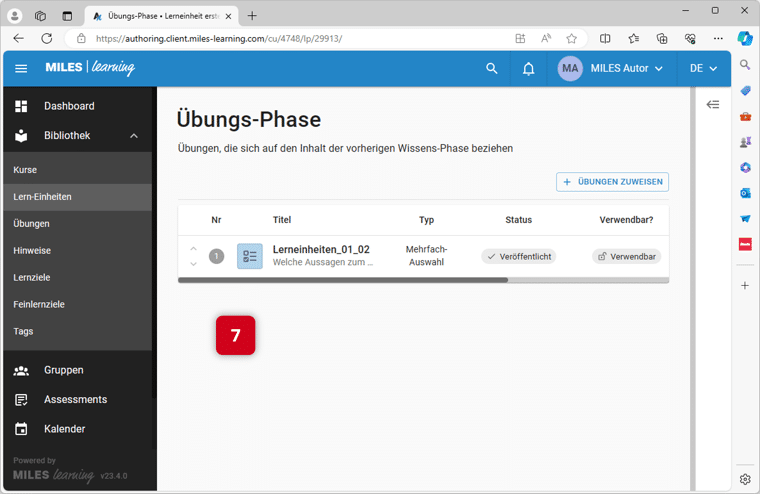Click the multiple-choice exercise type icon
The image size is (760, 494).
click(250, 256)
